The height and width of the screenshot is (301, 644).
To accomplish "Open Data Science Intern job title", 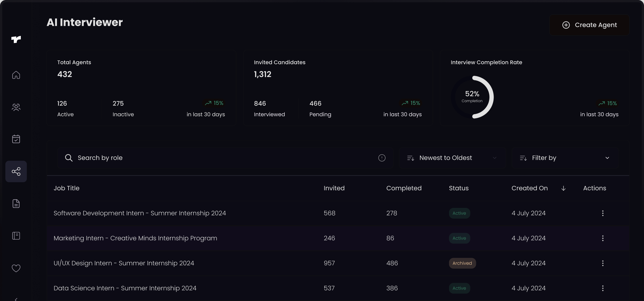I will click(x=125, y=288).
